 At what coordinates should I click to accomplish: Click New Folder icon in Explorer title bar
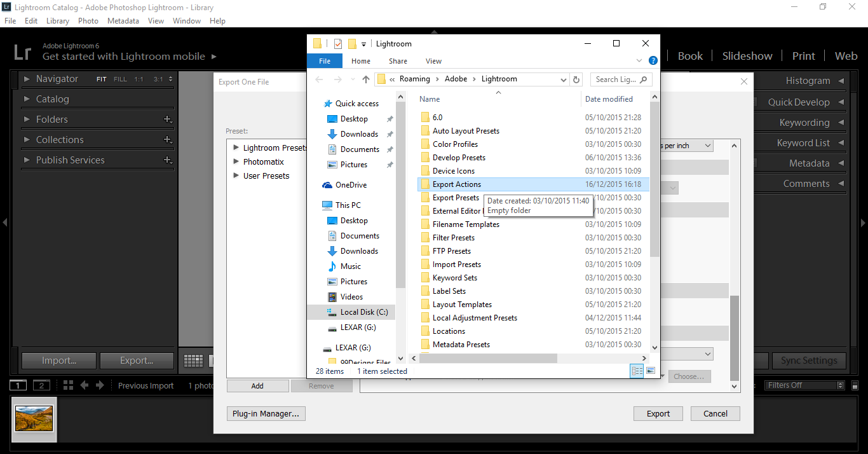click(x=352, y=44)
